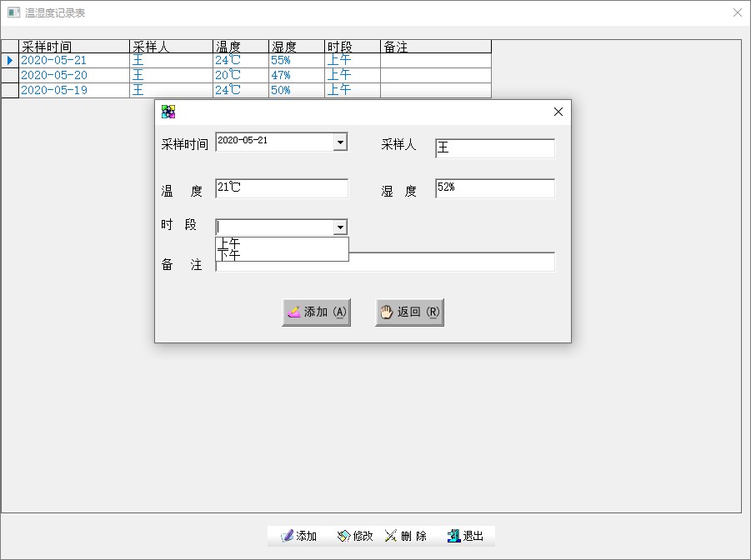Click the pencil icon on bottom 添加 button

click(x=287, y=536)
